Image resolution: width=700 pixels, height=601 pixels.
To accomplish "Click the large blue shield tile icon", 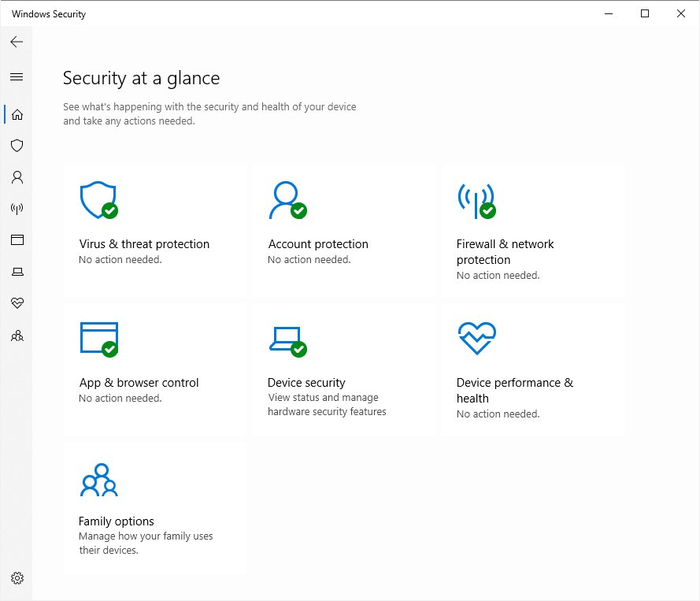I will click(x=98, y=200).
